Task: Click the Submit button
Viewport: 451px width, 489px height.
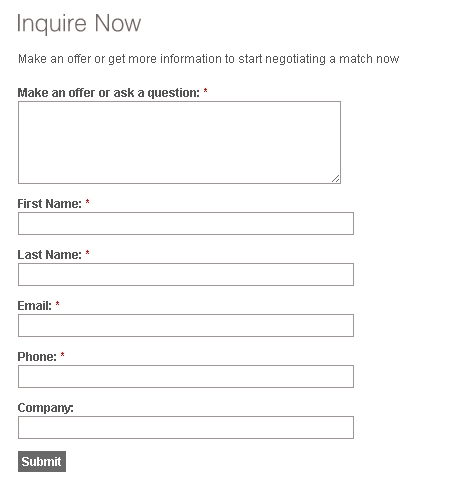Action: [x=42, y=461]
